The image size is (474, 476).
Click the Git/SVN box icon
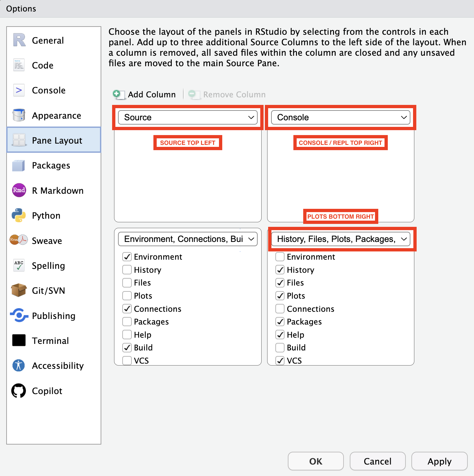(x=19, y=290)
